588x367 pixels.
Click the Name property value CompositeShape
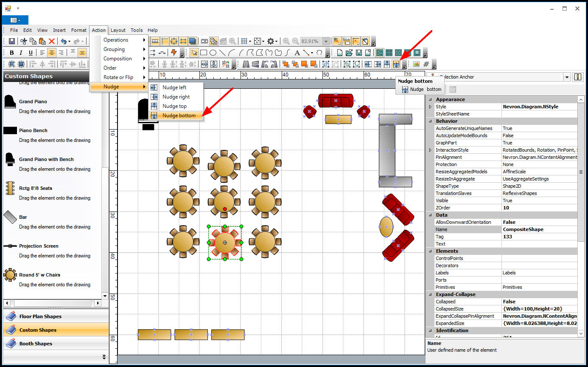pyautogui.click(x=540, y=229)
